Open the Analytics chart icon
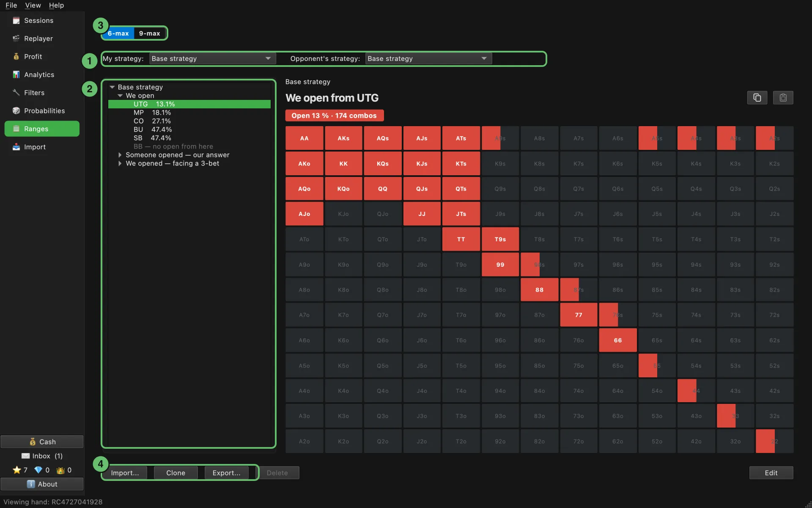 16,75
